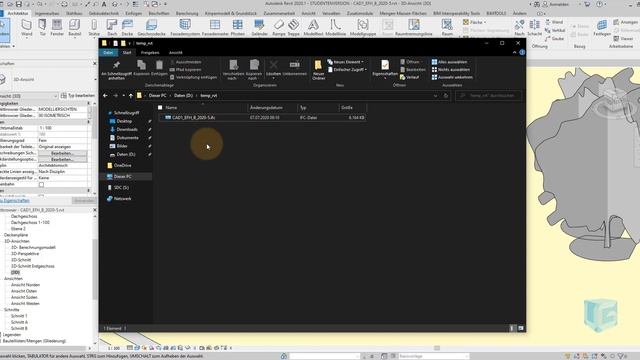The height and width of the screenshot is (360, 640).
Task: Collapse the Explorer ribbon with the chevron
Action: (x=514, y=52)
